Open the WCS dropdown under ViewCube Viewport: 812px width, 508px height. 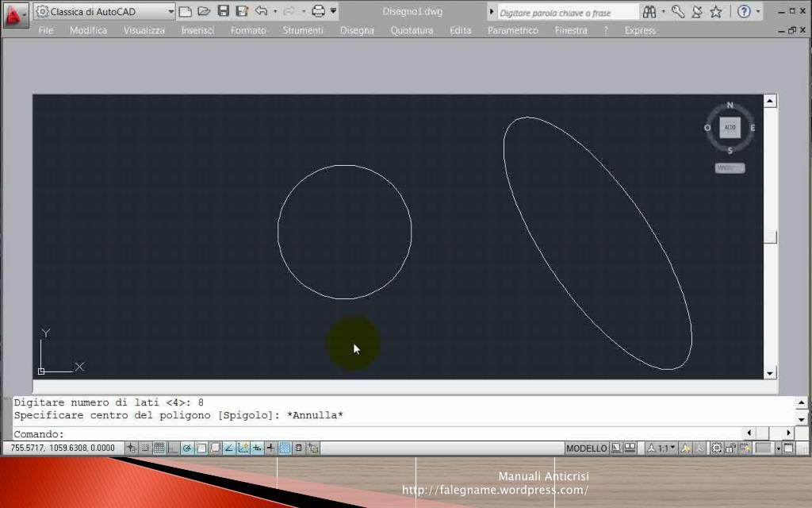[730, 168]
